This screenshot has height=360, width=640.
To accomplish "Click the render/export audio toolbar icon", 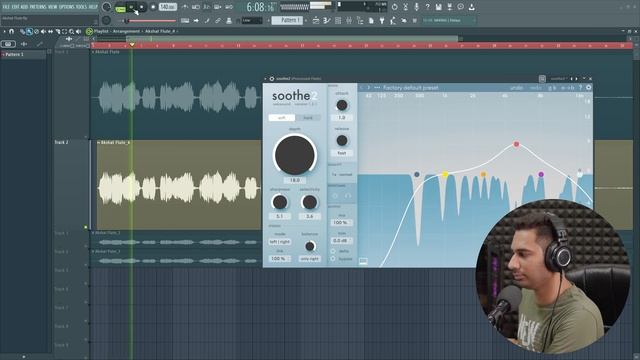I will click(449, 7).
